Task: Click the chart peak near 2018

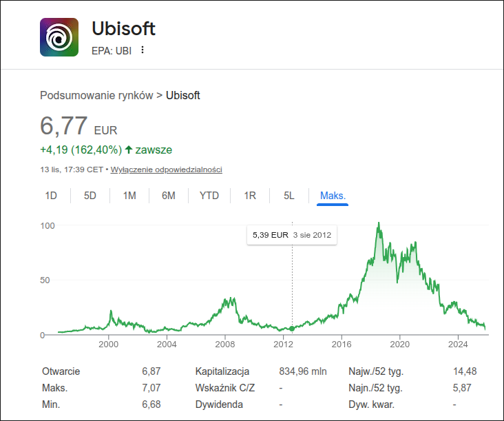Action: point(378,224)
